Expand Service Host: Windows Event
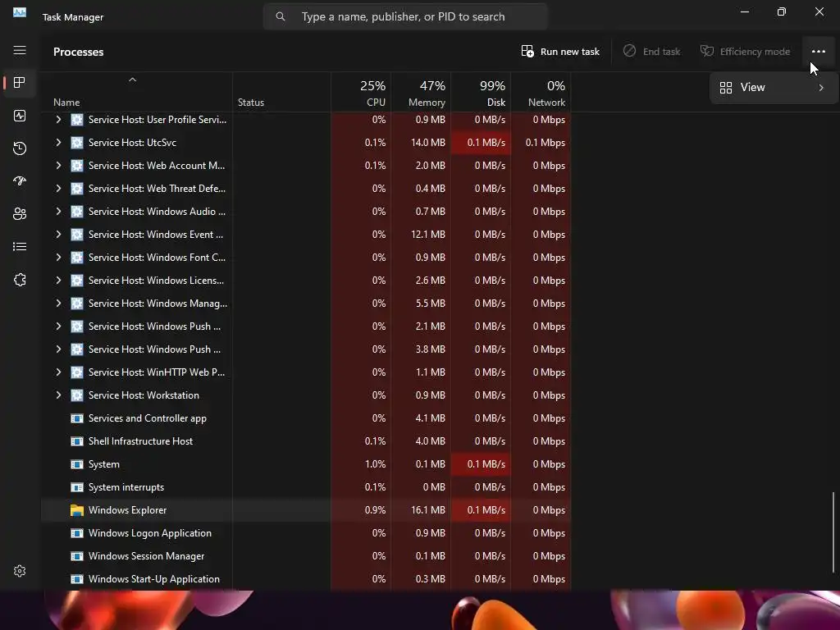The width and height of the screenshot is (840, 630). pos(58,235)
